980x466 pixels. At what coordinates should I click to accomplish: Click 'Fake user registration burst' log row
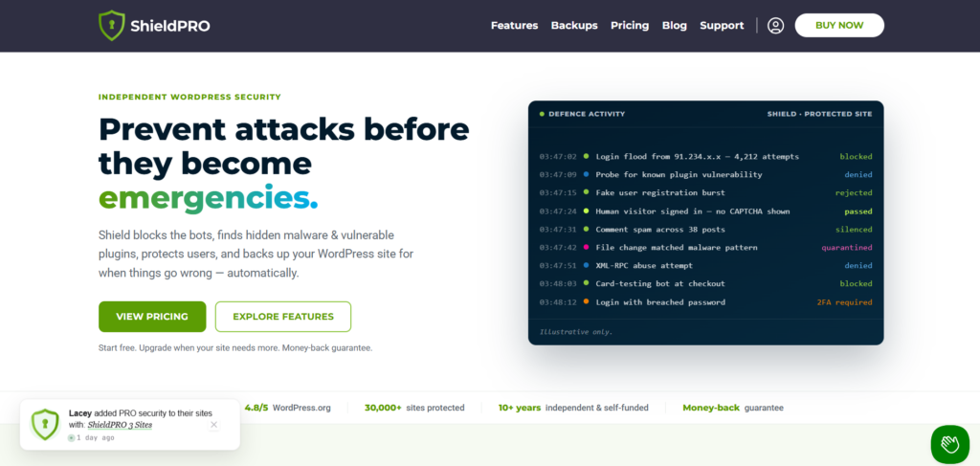coord(705,192)
